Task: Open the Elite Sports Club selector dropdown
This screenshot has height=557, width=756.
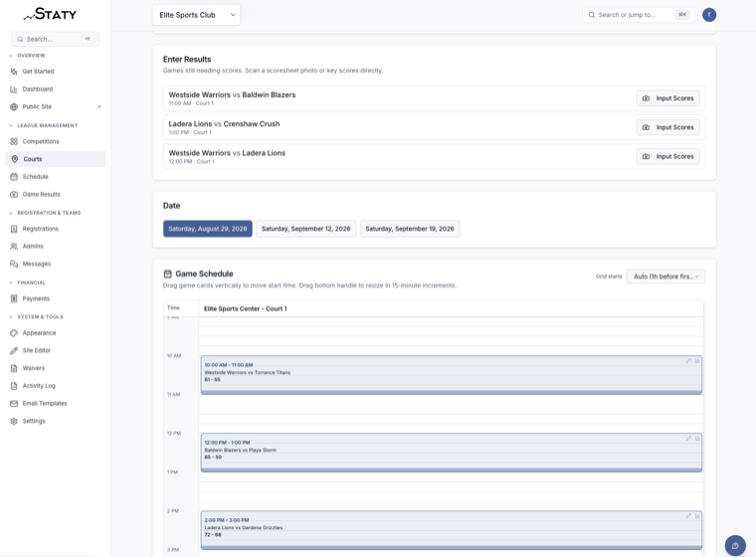Action: [x=196, y=15]
